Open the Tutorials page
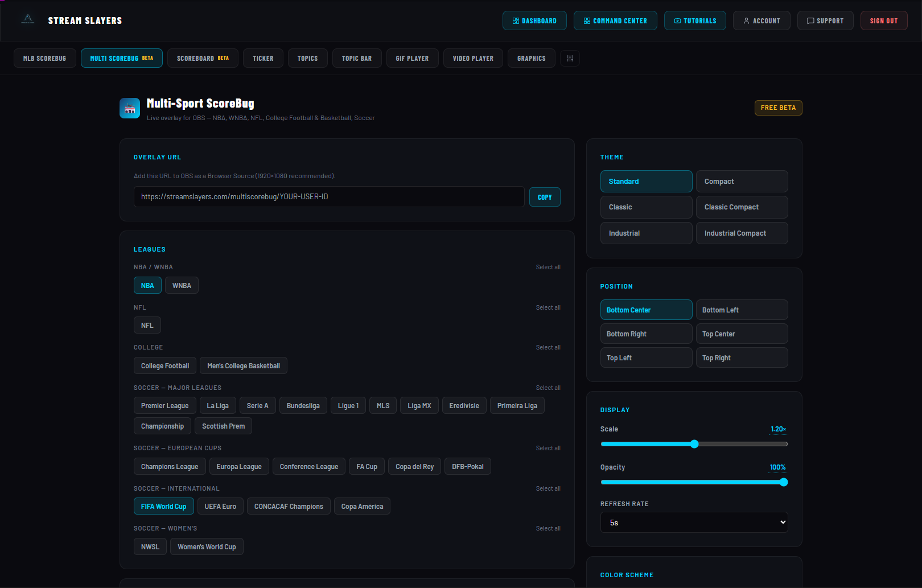This screenshot has height=588, width=922. pos(695,20)
